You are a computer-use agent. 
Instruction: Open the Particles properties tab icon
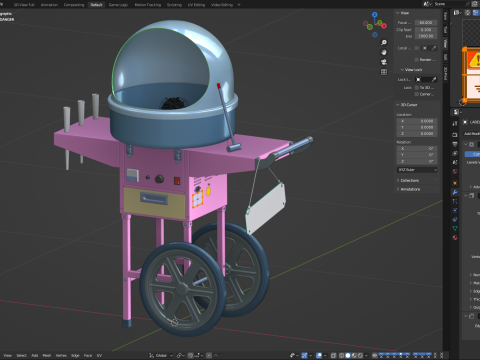pos(455,201)
